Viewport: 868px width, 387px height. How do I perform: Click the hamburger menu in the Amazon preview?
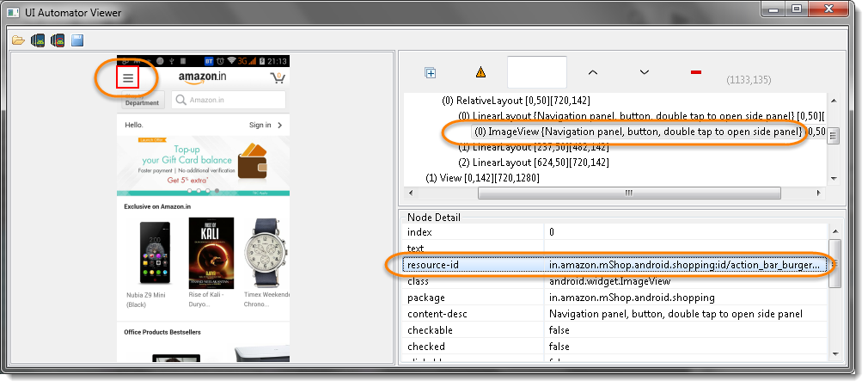point(128,78)
